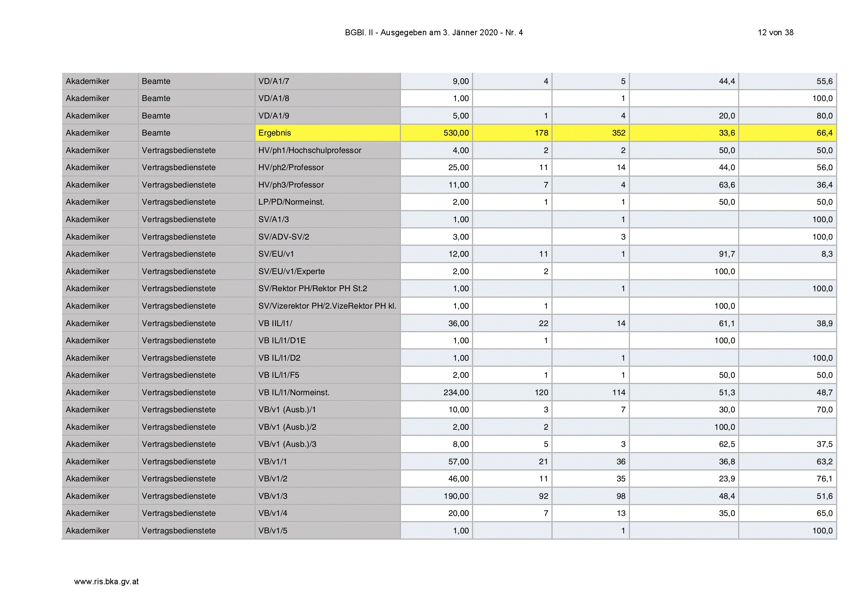Select the yellow Ergebnis cell
This screenshot has height=614, width=868.
pyautogui.click(x=328, y=133)
